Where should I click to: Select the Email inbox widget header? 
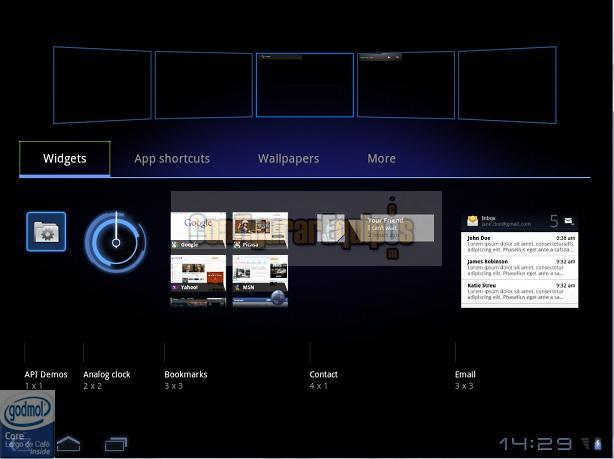(x=519, y=222)
